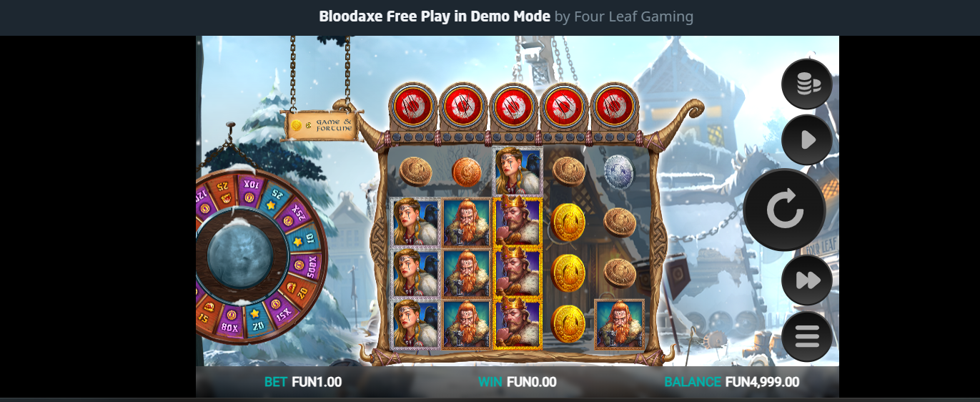Click the Game & Fortune hanging sign
Image resolution: width=980 pixels, height=402 pixels.
tap(322, 125)
